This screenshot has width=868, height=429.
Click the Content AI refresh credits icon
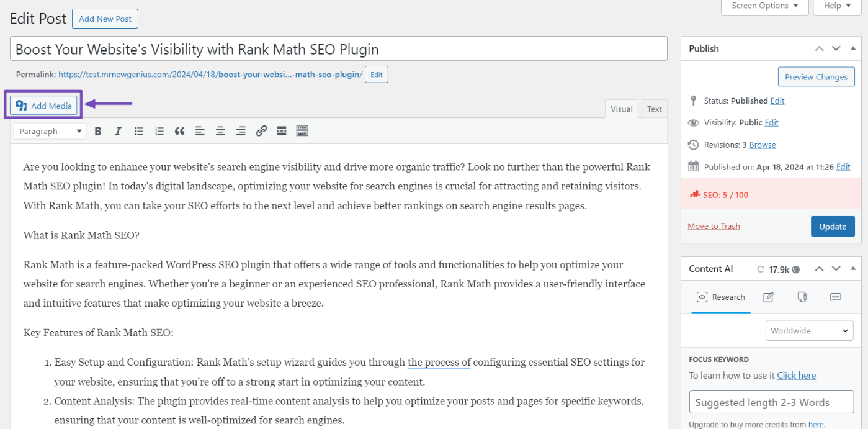761,269
